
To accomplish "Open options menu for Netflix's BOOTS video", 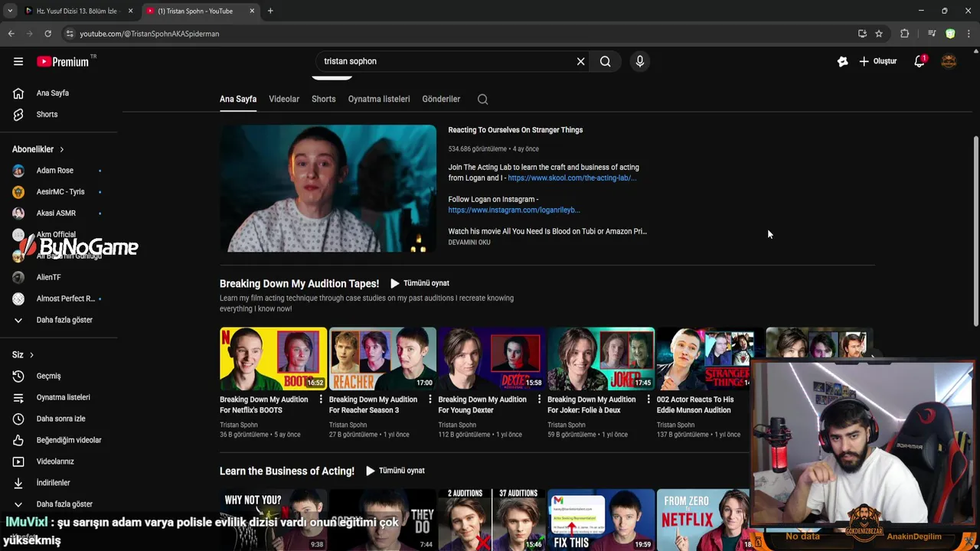I will pos(321,399).
